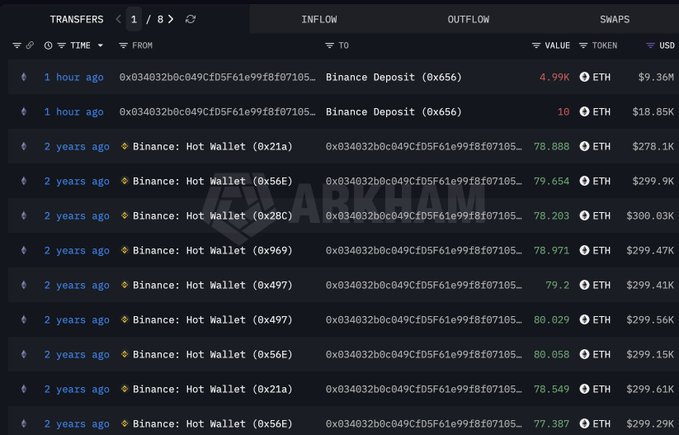
Task: Open Binance: Hot Wallet (0x56E) in 79.654 row
Action: [x=212, y=181]
